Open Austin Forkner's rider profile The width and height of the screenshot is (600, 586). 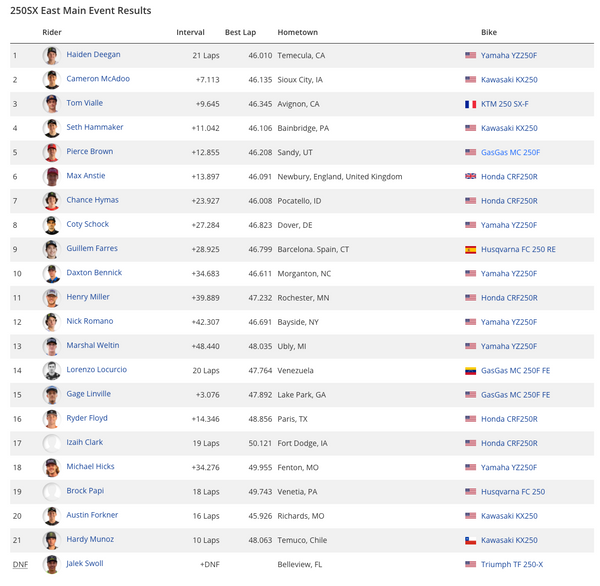93,515
